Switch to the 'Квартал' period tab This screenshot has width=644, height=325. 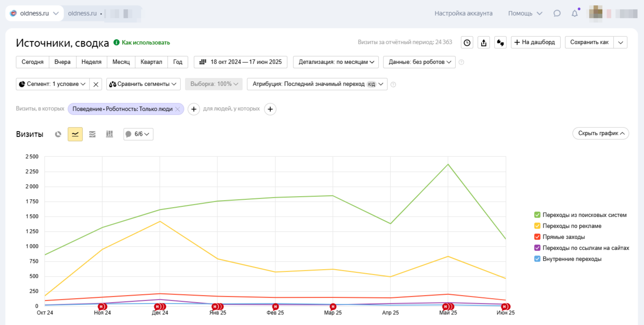(x=151, y=62)
